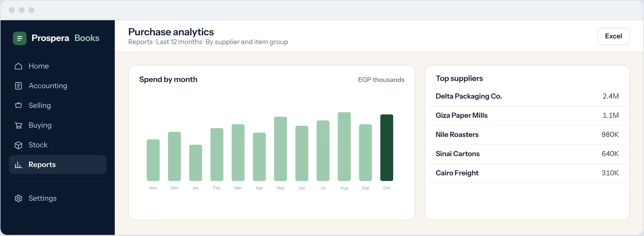Image resolution: width=644 pixels, height=236 pixels.
Task: Click the Settings gear icon
Action: (18, 198)
